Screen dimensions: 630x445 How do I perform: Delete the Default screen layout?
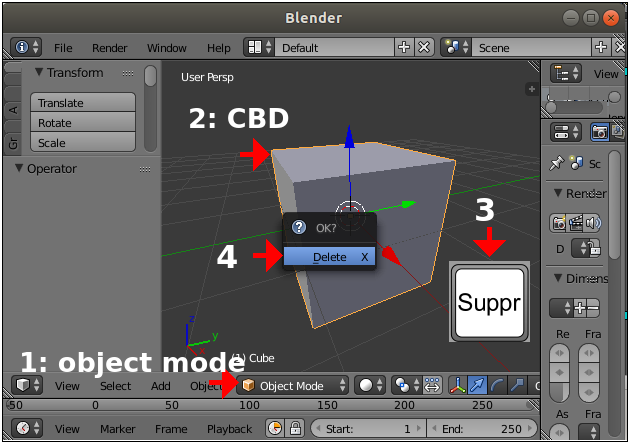click(x=424, y=47)
